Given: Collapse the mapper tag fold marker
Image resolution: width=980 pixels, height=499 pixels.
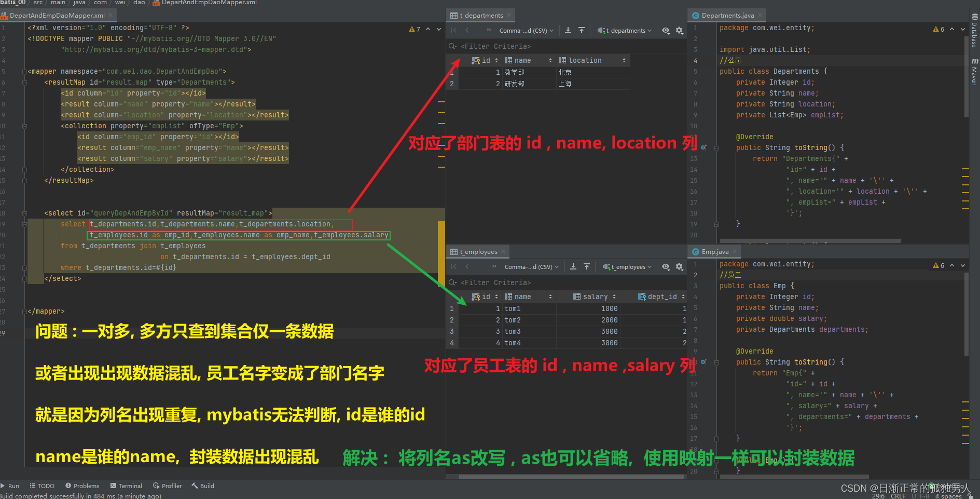Looking at the screenshot, I should coord(24,72).
